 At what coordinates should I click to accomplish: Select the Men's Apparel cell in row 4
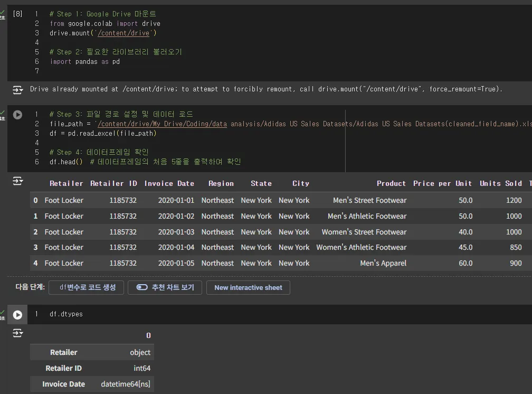coord(383,263)
